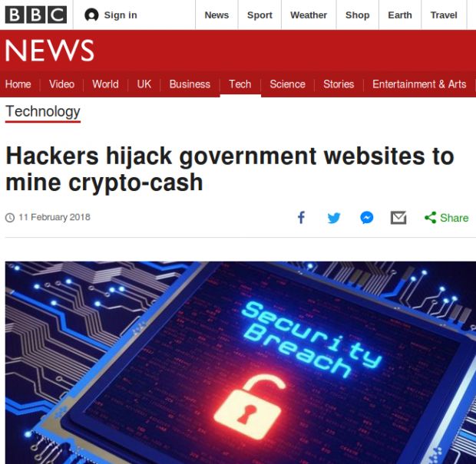Viewport: 476px width, 464px height.
Task: Open Sport from the top bar
Action: pos(259,15)
